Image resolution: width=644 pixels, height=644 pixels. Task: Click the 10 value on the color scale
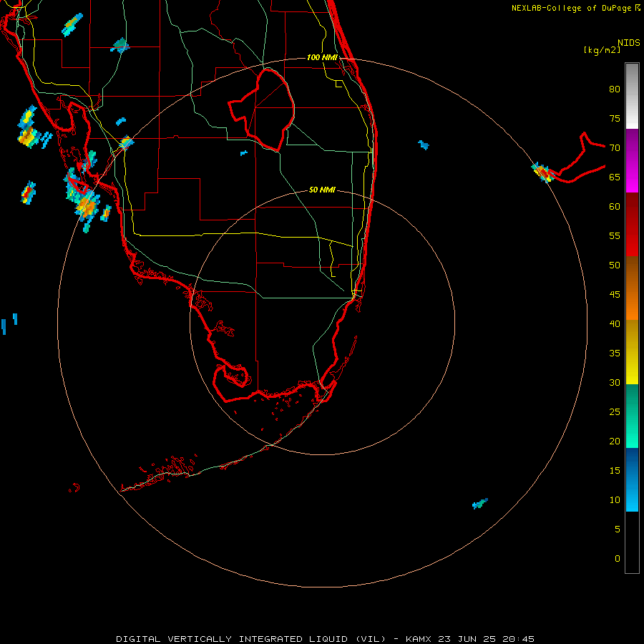click(615, 500)
